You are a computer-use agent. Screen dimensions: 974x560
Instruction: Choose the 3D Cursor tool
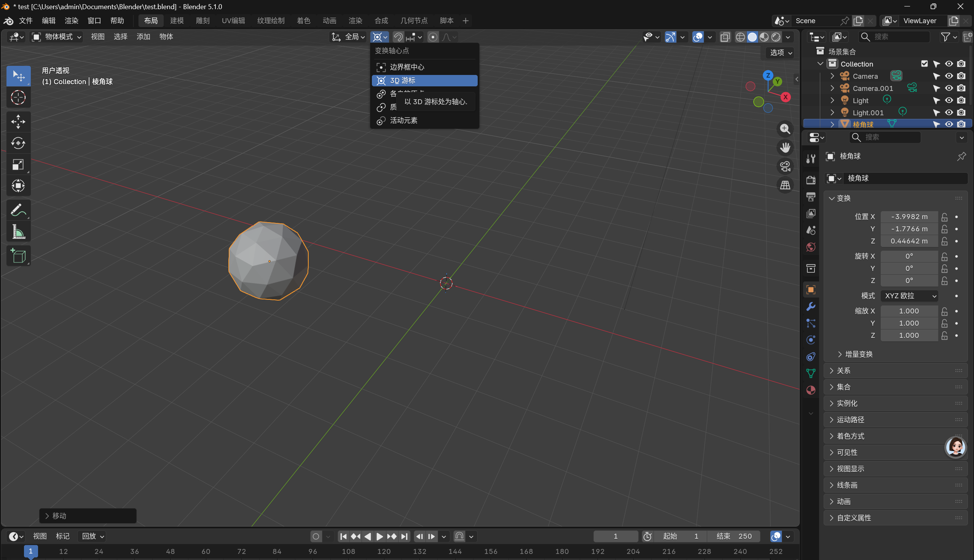tap(18, 97)
